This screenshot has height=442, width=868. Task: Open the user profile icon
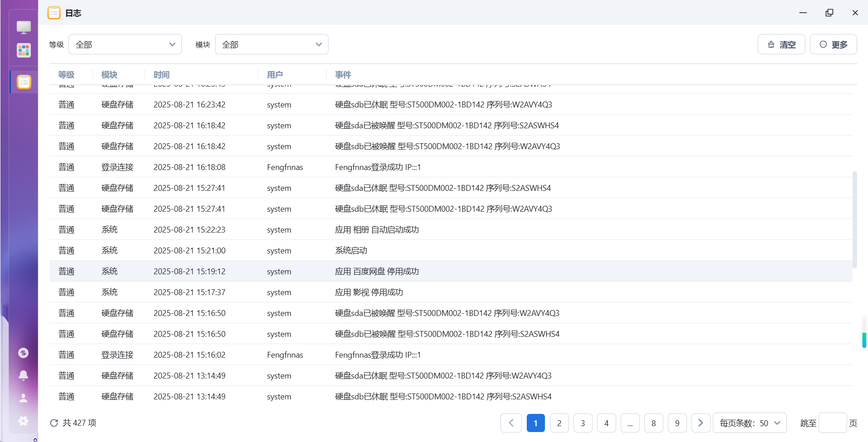tap(23, 398)
